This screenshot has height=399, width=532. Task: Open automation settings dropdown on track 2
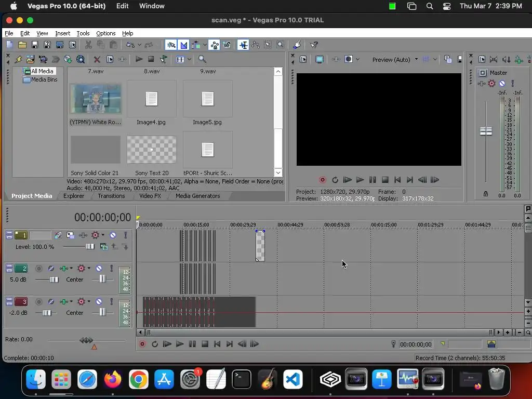[71, 269]
